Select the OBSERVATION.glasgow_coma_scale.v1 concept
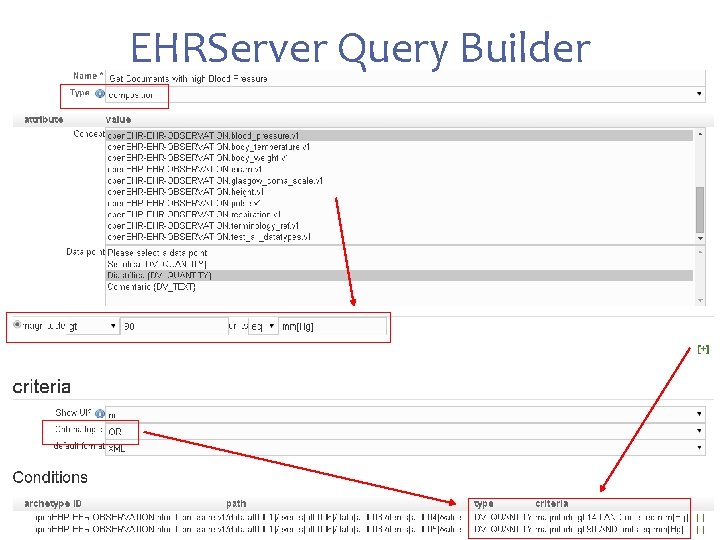This screenshot has height=540, width=720. coord(399,180)
